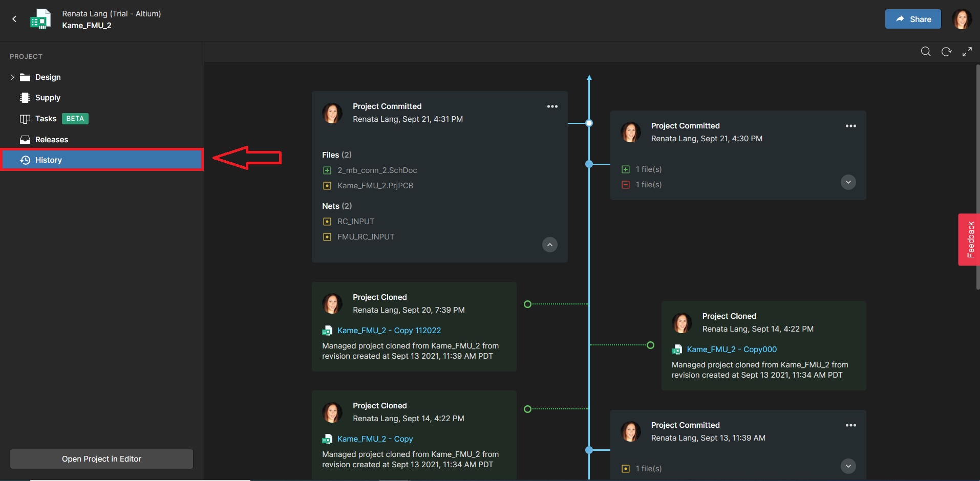Click the refresh history icon
The image size is (980, 481).
(x=946, y=52)
